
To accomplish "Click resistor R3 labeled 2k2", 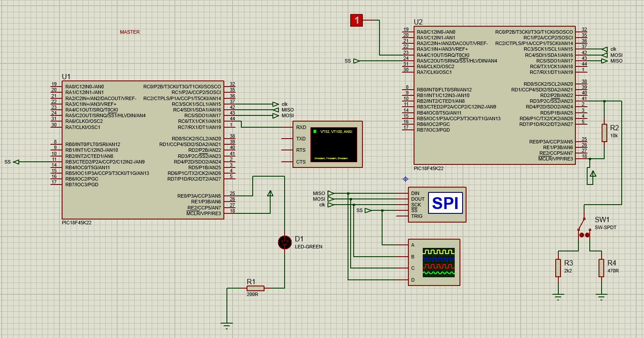I will click(x=558, y=268).
